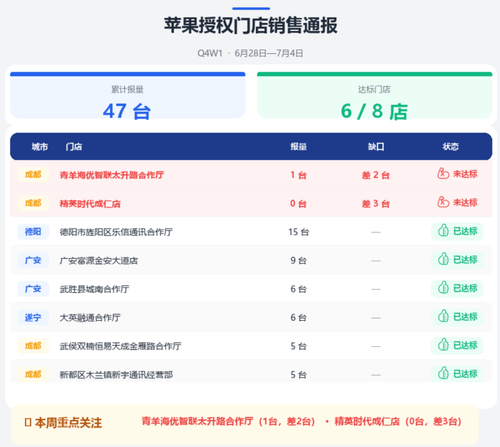Click 6 台 in the 武胜县城南合作厅 row
The height and width of the screenshot is (447, 500).
(x=298, y=289)
